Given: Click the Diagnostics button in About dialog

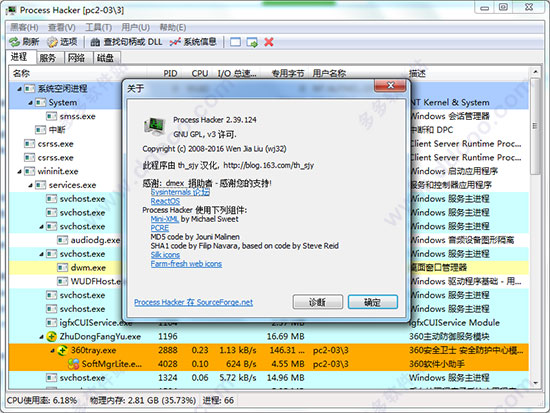Looking at the screenshot, I should coord(317,302).
